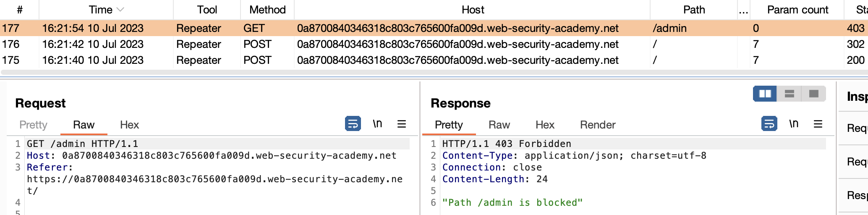Viewport: 868px width, 215px height.
Task: Select top-bottom stacked layout icon
Action: coord(789,94)
